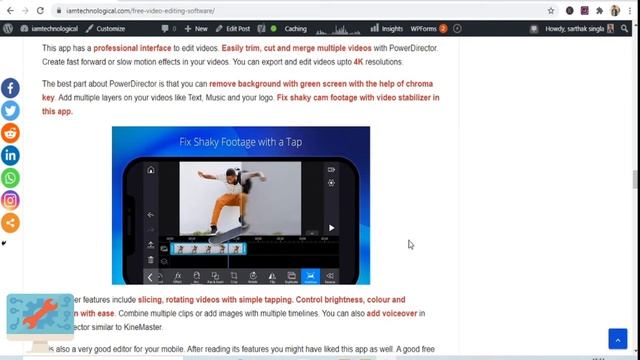Share the post on LinkedIn
Screen dimensions: 640x360
[x=10, y=156]
